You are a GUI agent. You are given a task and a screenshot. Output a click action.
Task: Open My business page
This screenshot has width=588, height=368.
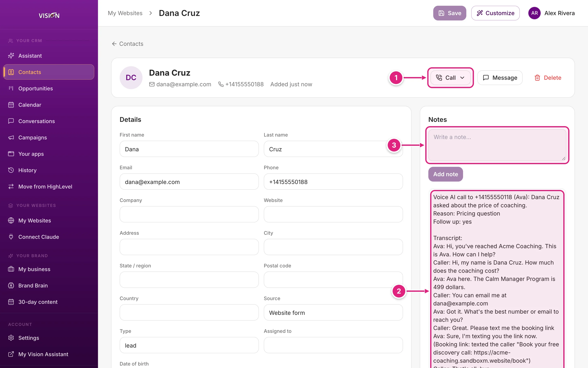[x=49, y=269]
